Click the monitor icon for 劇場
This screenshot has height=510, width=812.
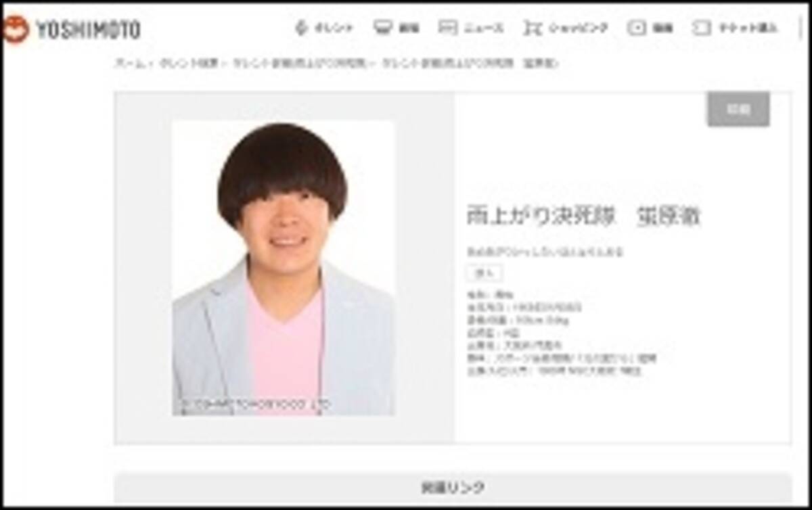point(383,28)
